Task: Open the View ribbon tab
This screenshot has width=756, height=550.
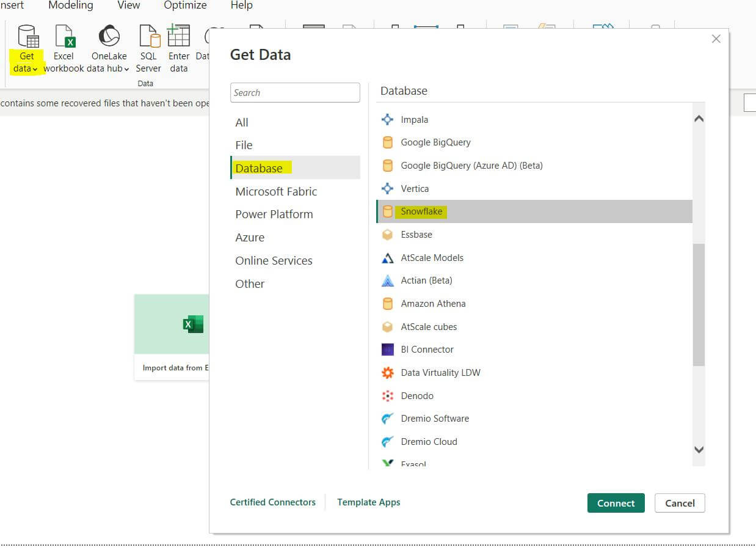Action: click(128, 5)
